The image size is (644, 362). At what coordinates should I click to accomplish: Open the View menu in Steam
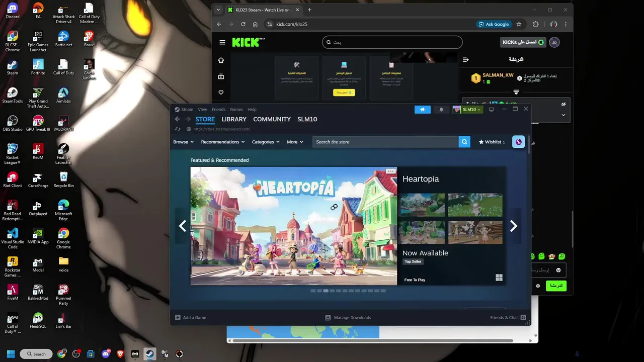click(x=202, y=110)
